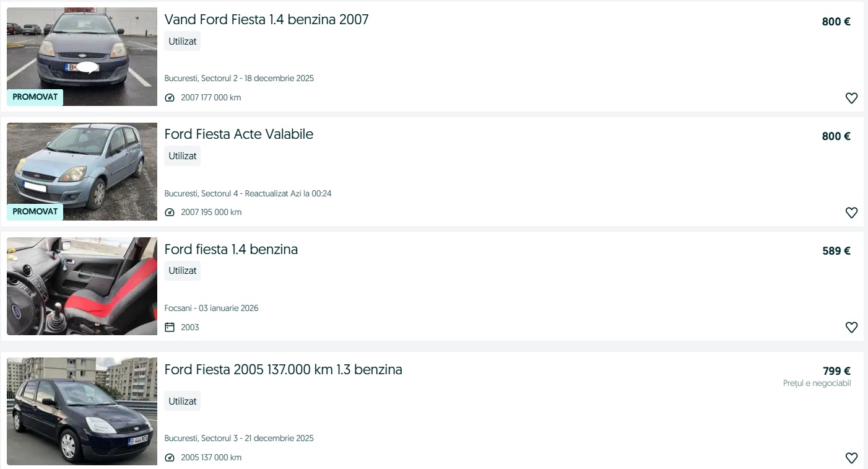Click the 589 € price
Viewport: 868px width, 469px height.
[x=836, y=251]
